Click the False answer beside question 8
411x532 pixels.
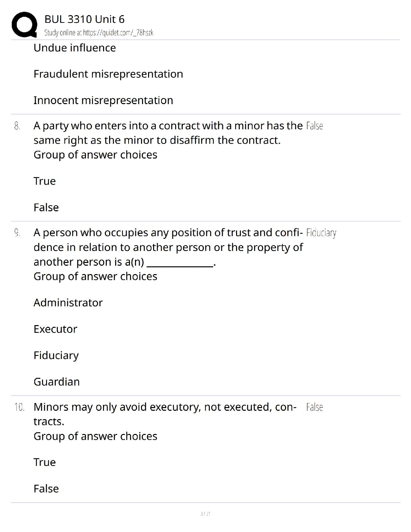(x=315, y=126)
